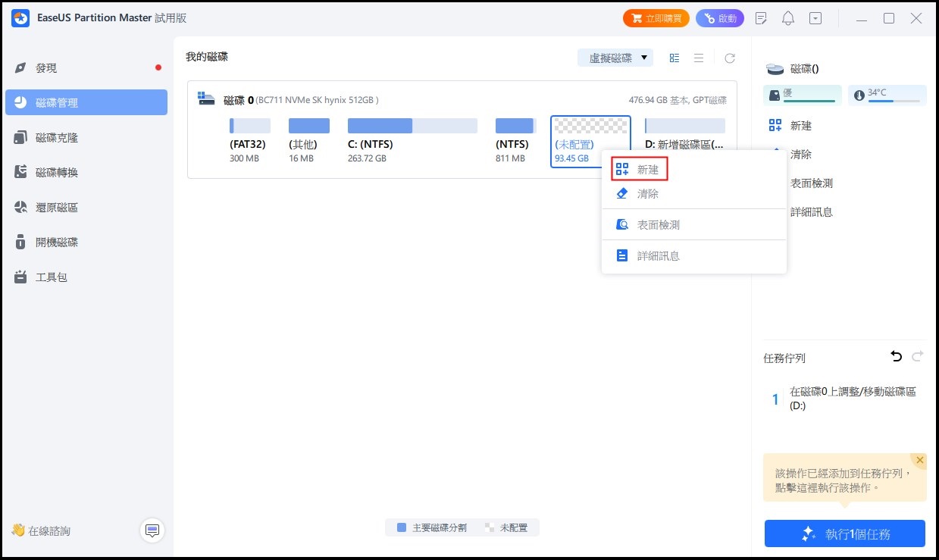Click the 34°C temperature indicator bar
This screenshot has width=939, height=560.
coord(887,95)
